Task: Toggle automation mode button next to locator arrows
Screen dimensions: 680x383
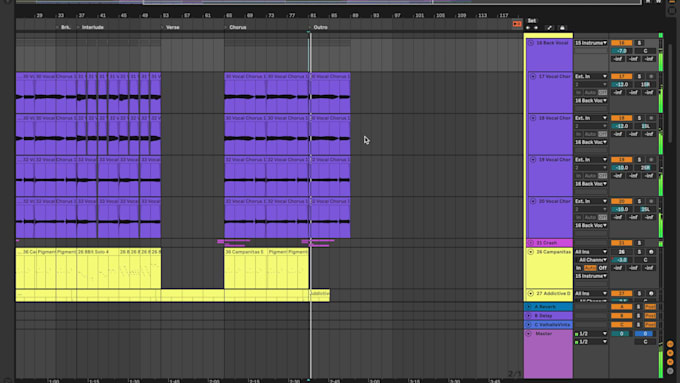Action: click(549, 28)
